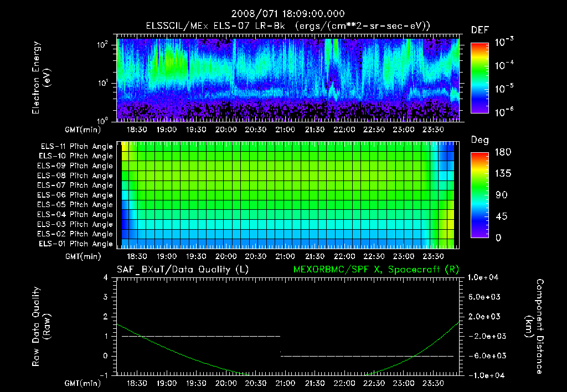This screenshot has width=567, height=392.
Task: Select the ELS-08 Pitch Angle label
Action: 75,176
